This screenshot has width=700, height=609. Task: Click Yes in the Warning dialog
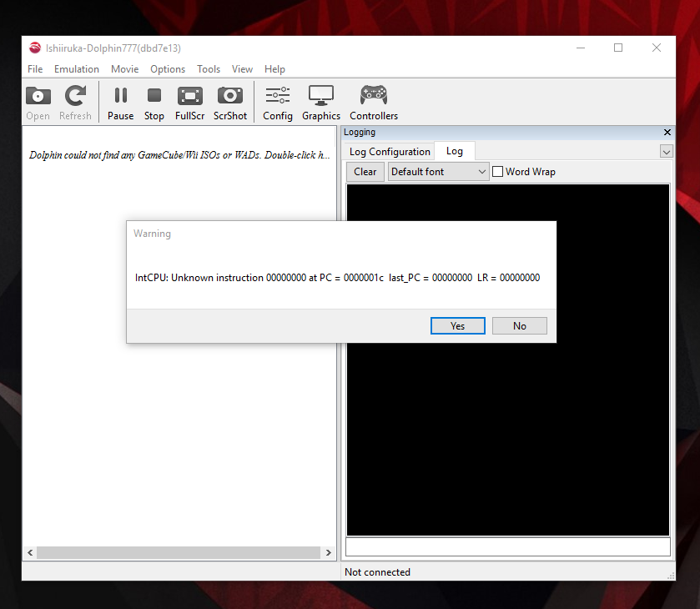[457, 326]
